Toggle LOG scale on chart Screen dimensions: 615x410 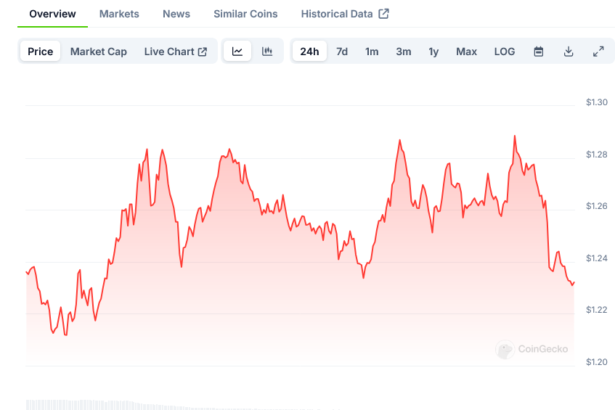coord(505,51)
